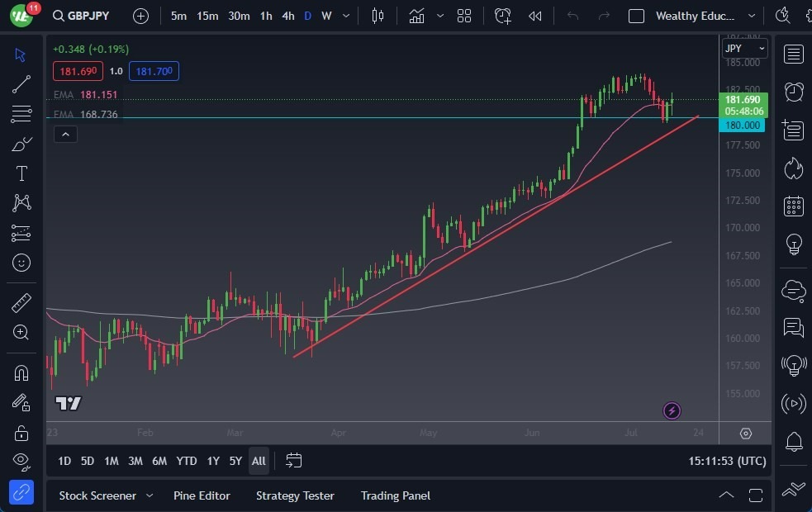Toggle hide all drawings eye icon
812x512 pixels.
coord(21,461)
